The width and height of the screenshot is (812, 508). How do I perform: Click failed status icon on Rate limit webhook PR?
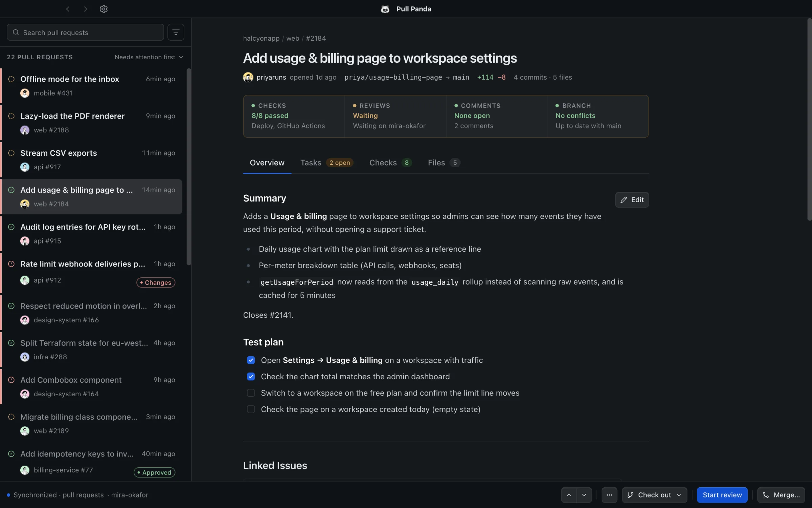tap(11, 264)
